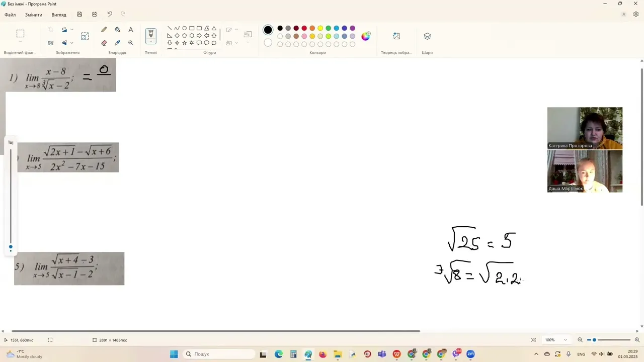Open the Файл menu
Viewport: 644px width, 362px height.
[10, 15]
